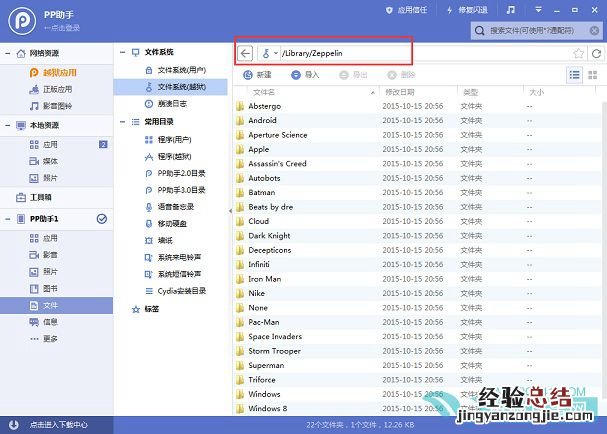607x434 pixels.
Task: Click the 导出 export button
Action: [353, 75]
